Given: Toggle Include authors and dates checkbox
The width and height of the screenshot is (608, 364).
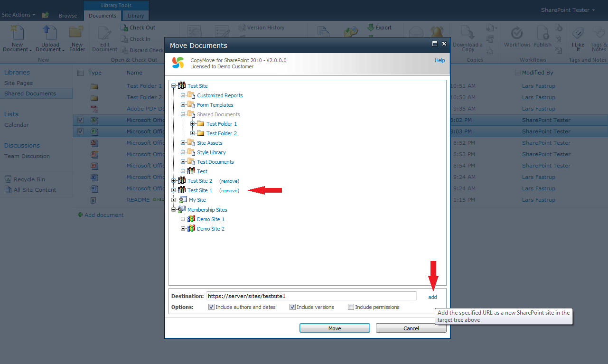Looking at the screenshot, I should point(211,307).
